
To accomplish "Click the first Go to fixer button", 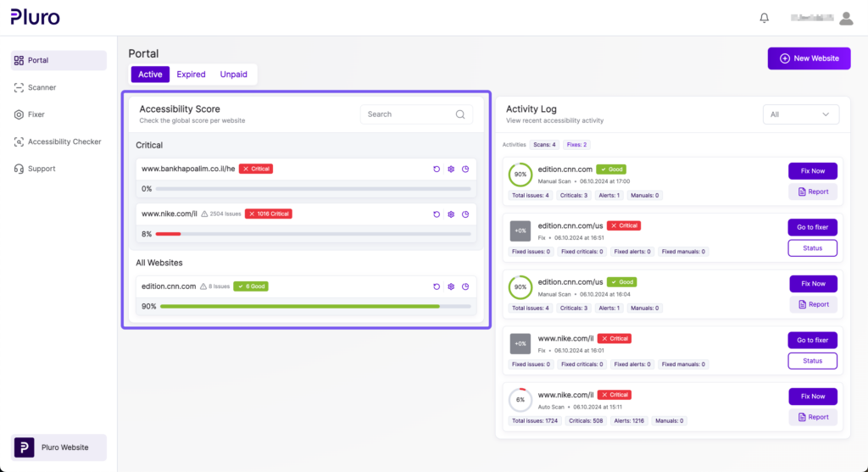I will coord(812,227).
